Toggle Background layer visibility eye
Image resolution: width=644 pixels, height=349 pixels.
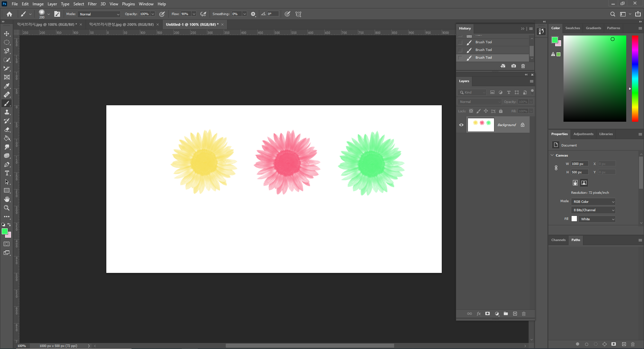461,125
